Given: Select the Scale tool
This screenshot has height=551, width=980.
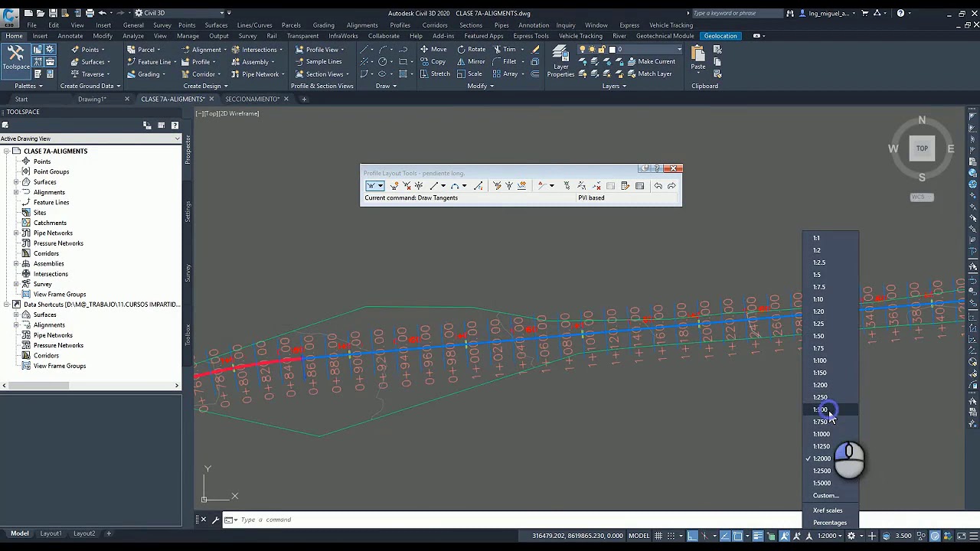Looking at the screenshot, I should point(469,73).
